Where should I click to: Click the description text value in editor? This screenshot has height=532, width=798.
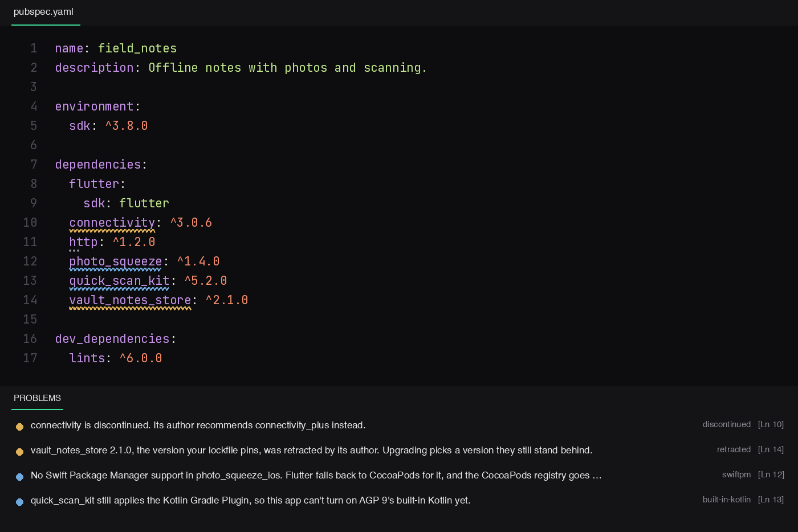(x=288, y=68)
